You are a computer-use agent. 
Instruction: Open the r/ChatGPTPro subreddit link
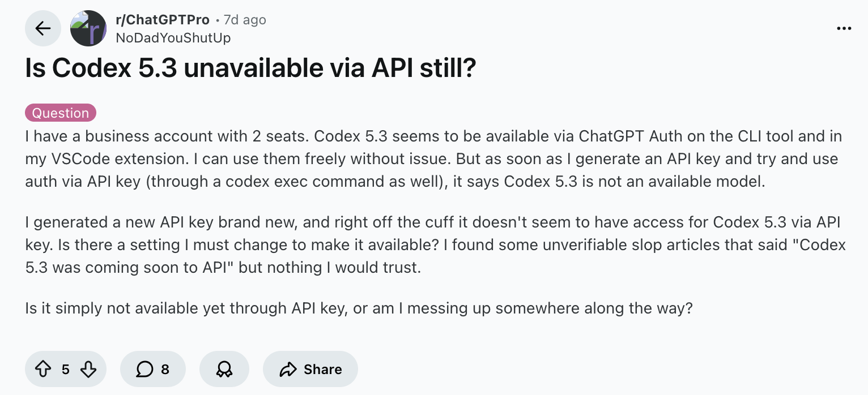[161, 20]
